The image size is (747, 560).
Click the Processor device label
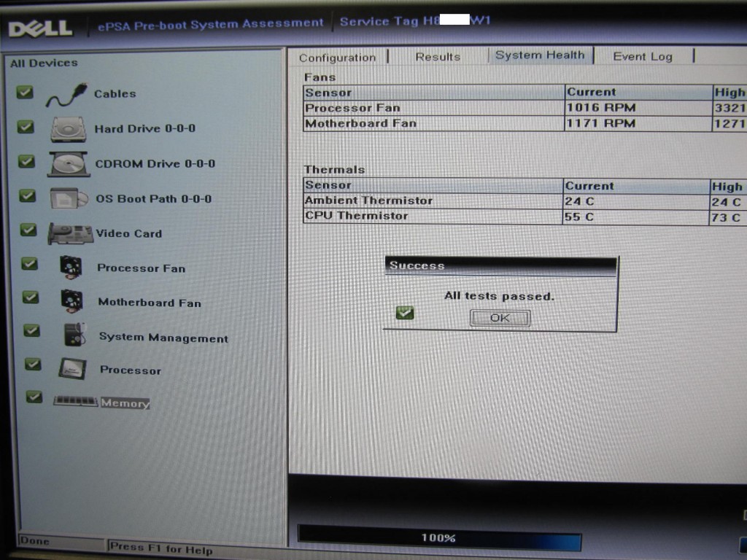tap(131, 370)
